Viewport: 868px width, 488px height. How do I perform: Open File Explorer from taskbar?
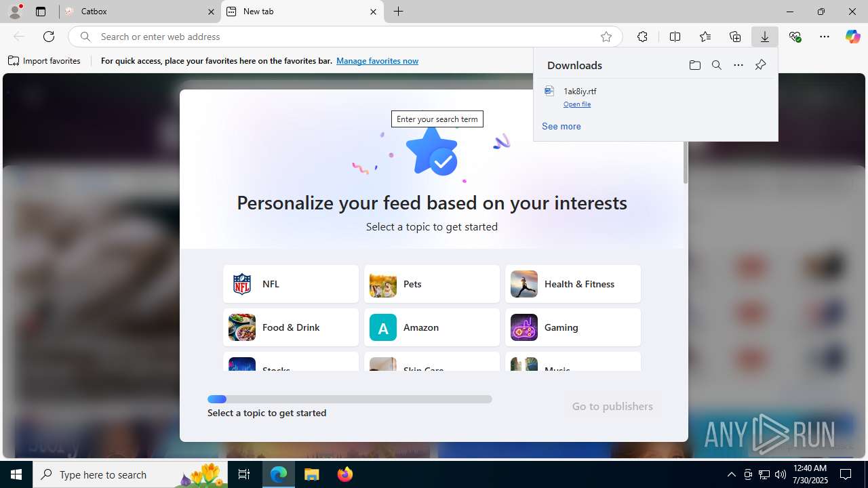click(x=312, y=474)
